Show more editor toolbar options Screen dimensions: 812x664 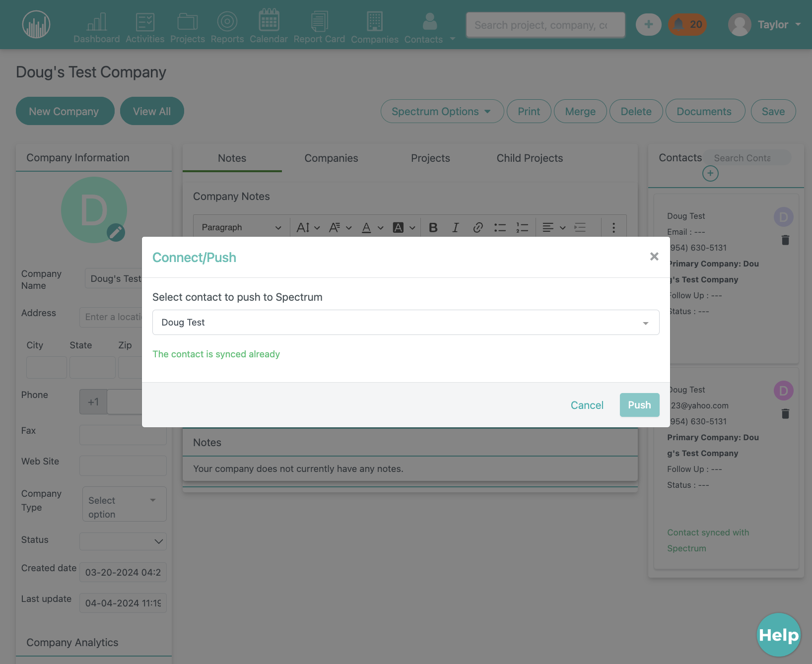(x=614, y=227)
